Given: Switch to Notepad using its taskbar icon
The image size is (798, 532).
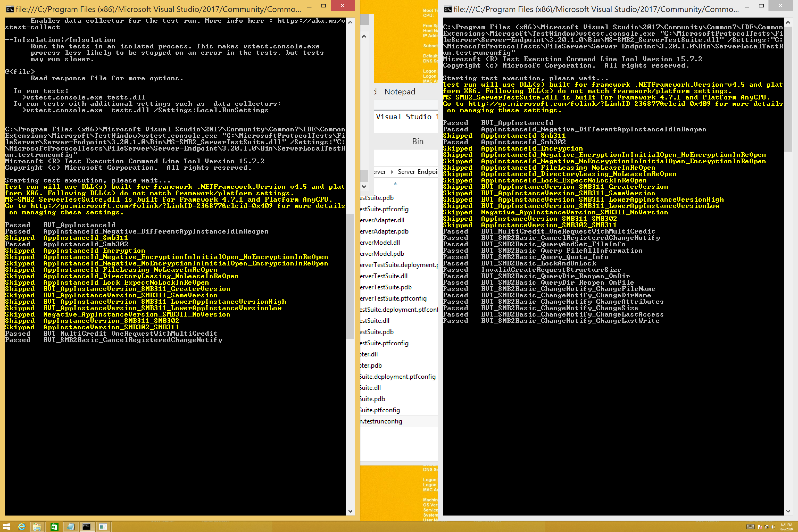Looking at the screenshot, I should (x=70, y=527).
